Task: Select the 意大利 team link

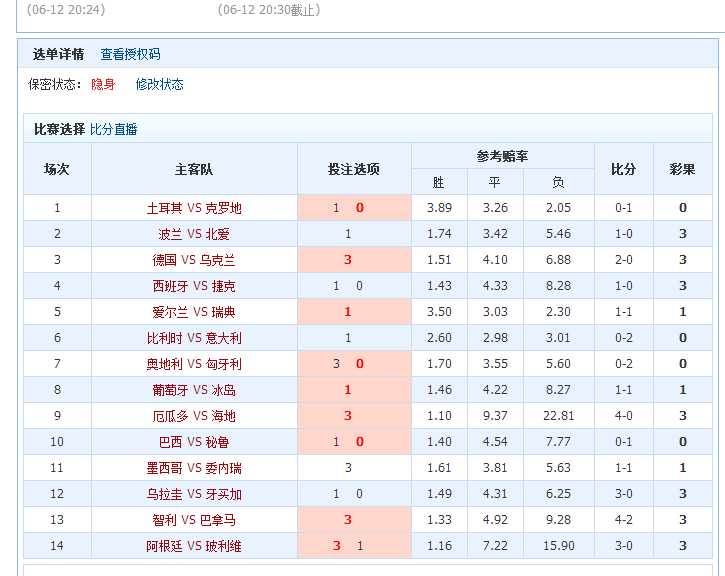Action: (x=223, y=338)
